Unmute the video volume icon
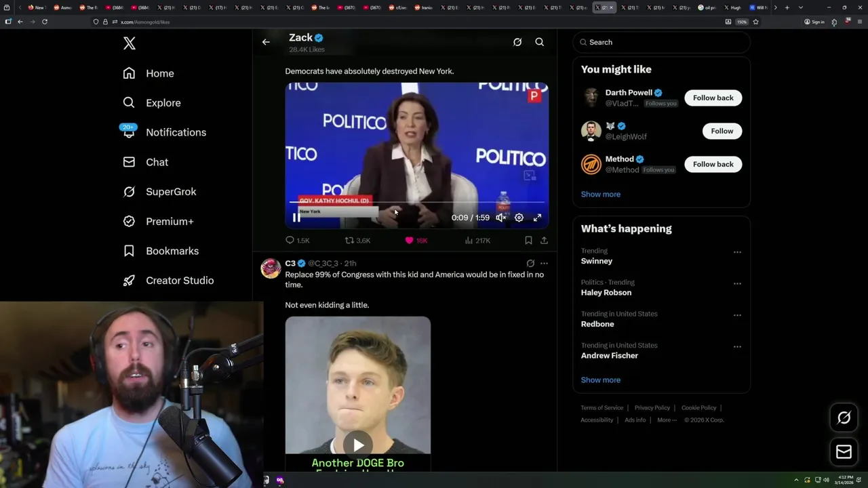The height and width of the screenshot is (488, 868). tap(500, 218)
